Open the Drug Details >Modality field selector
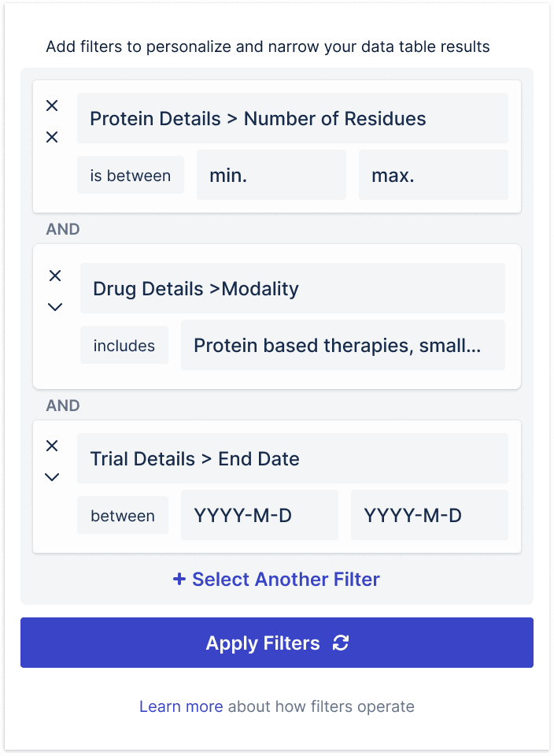 click(293, 288)
